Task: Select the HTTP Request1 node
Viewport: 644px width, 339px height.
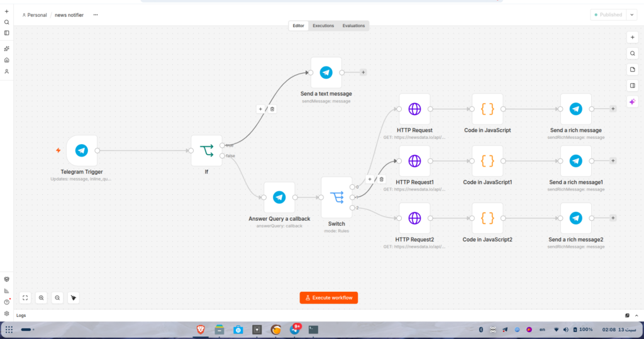Action: pyautogui.click(x=414, y=161)
